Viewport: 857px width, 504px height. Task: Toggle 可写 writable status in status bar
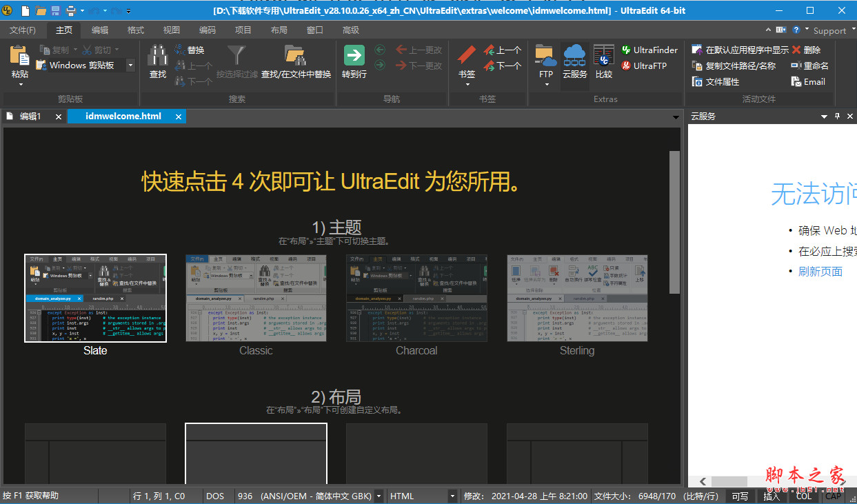tap(739, 496)
